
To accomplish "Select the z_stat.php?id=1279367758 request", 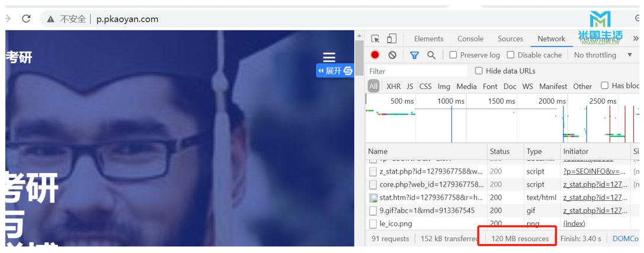I will pos(432,171).
